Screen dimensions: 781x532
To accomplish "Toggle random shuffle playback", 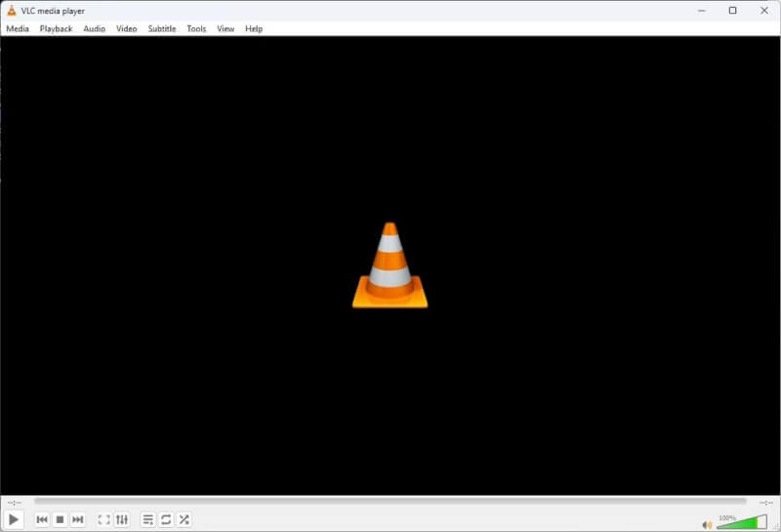I will click(x=184, y=519).
